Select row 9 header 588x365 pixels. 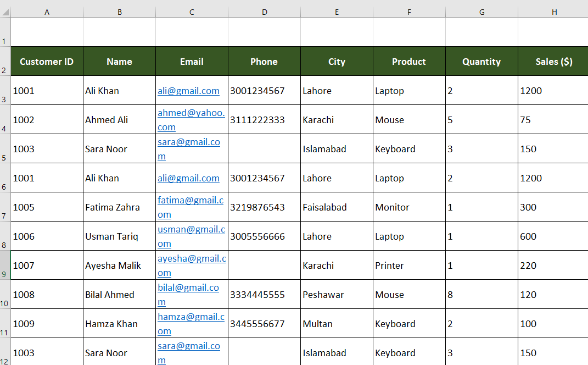pos(5,265)
